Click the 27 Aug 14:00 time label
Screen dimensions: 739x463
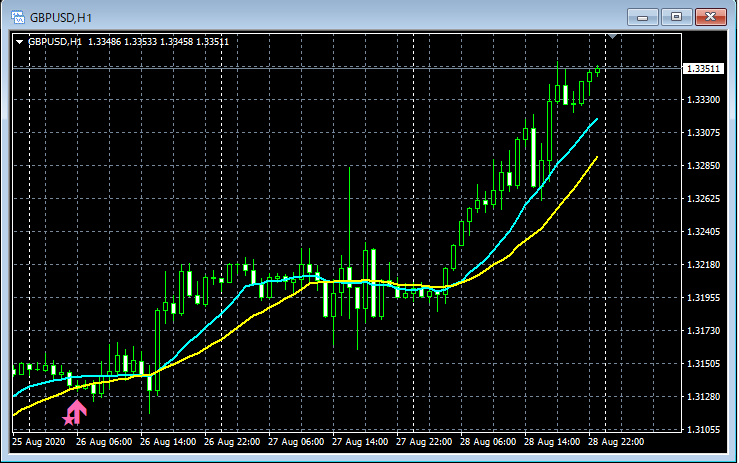pyautogui.click(x=360, y=442)
